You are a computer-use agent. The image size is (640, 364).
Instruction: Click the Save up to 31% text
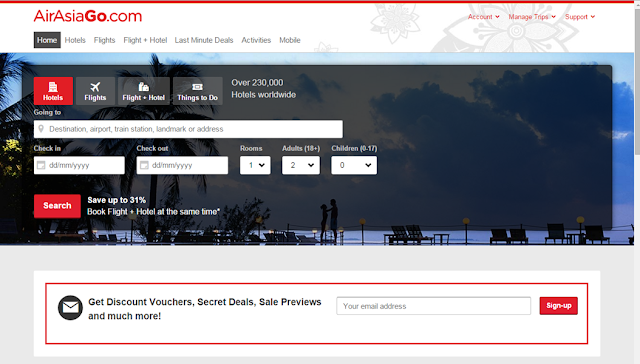click(116, 200)
